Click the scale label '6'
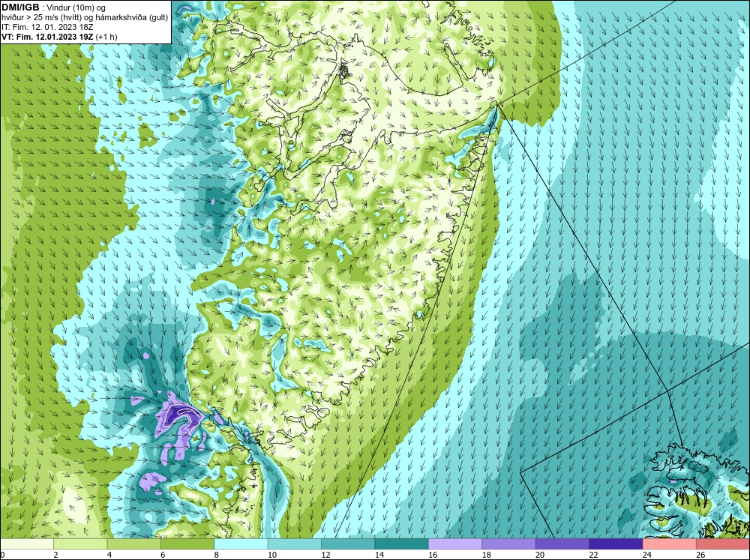 click(163, 555)
